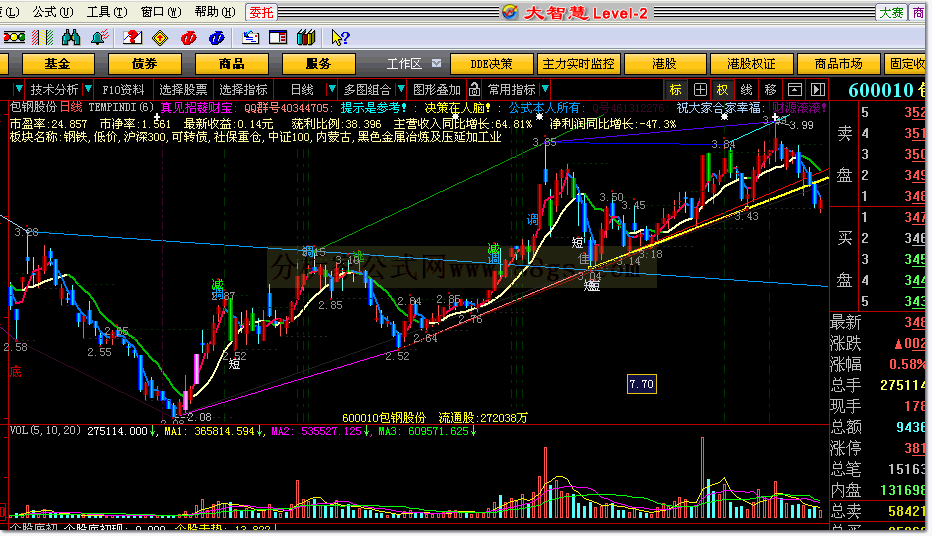Open the books library icon
Screen dimensions: 932x536
306,38
